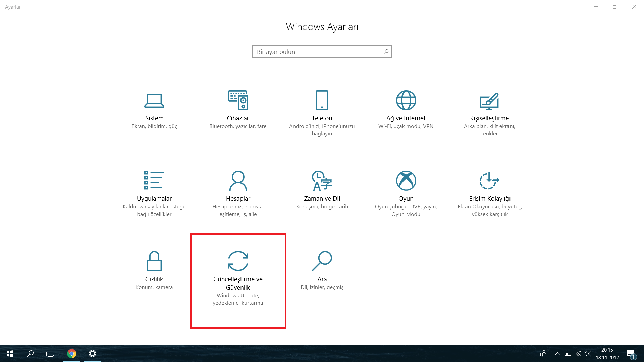Expand hidden system tray icons chevron

pyautogui.click(x=557, y=354)
